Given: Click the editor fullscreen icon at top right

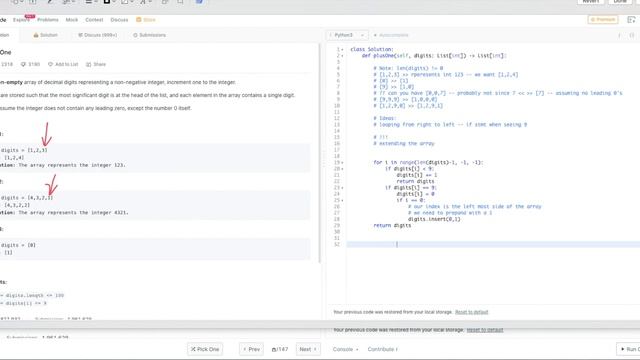Looking at the screenshot, I should tap(631, 36).
